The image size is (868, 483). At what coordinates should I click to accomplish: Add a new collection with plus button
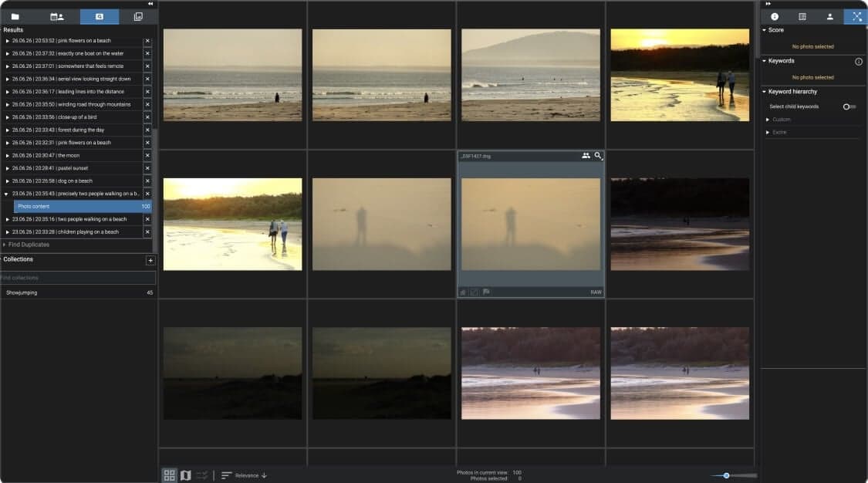coord(150,261)
